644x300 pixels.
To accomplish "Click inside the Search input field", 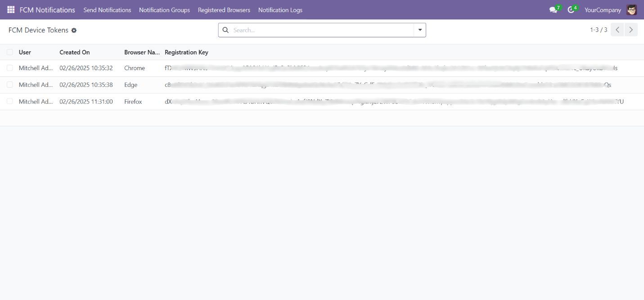I will click(315, 30).
